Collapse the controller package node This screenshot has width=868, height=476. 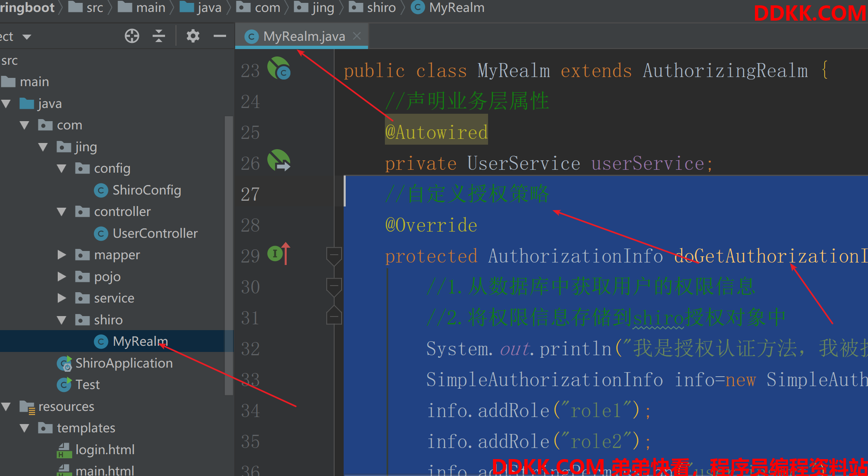pos(61,211)
